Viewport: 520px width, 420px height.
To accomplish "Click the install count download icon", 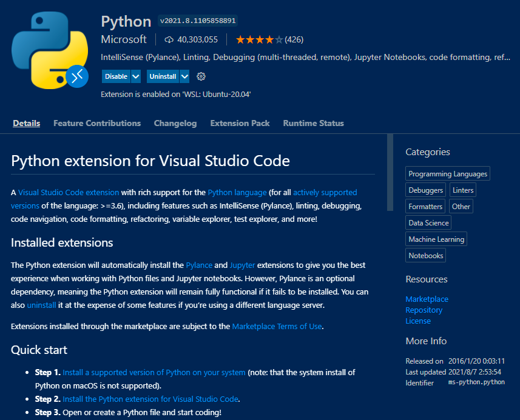I will pos(169,40).
